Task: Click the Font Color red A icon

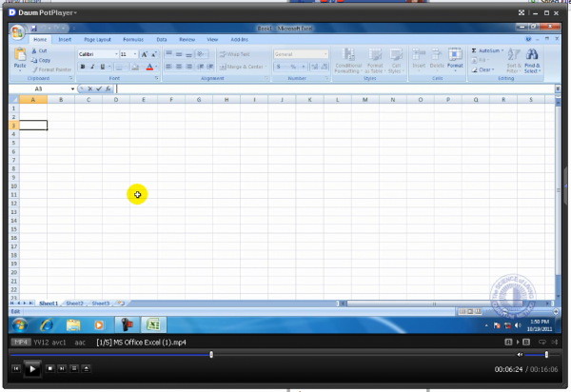Action: (149, 67)
